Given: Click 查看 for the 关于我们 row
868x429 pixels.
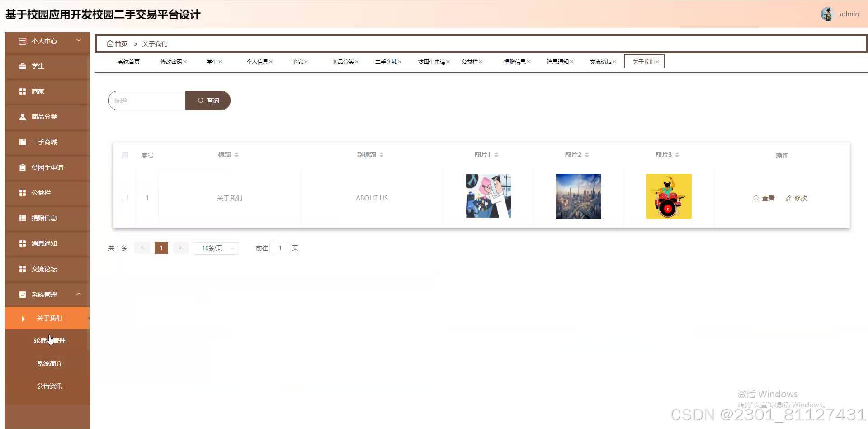Looking at the screenshot, I should click(x=764, y=198).
